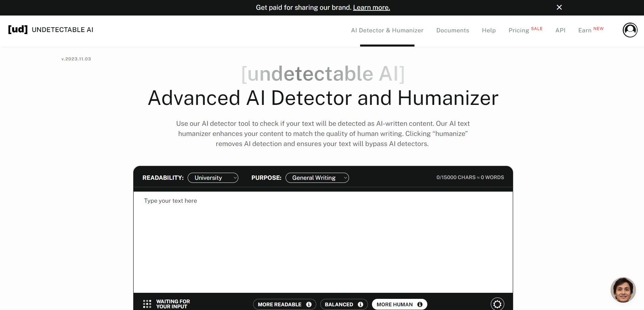The height and width of the screenshot is (310, 644).
Task: Click the version text "v.2023.11.03"
Action: pyautogui.click(x=76, y=59)
